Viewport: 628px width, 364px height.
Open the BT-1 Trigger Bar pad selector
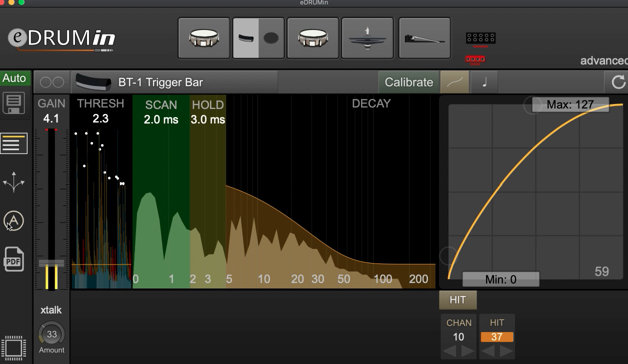pos(174,82)
